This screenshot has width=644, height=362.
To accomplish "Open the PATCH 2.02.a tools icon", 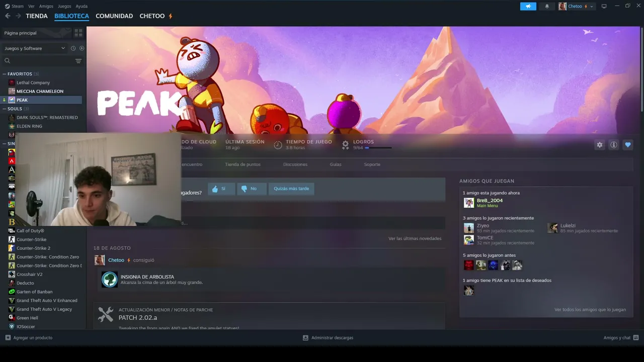I will point(106,314).
